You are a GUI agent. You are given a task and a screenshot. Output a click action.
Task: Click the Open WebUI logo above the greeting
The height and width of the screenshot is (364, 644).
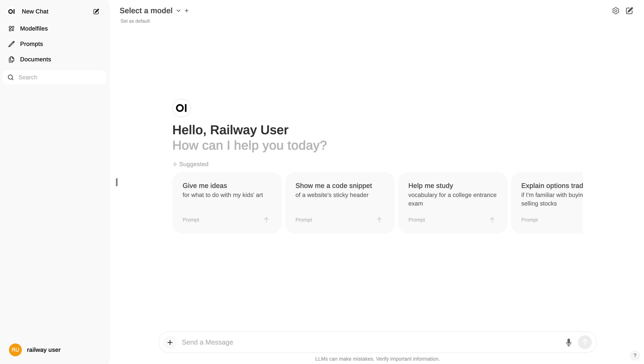(181, 108)
